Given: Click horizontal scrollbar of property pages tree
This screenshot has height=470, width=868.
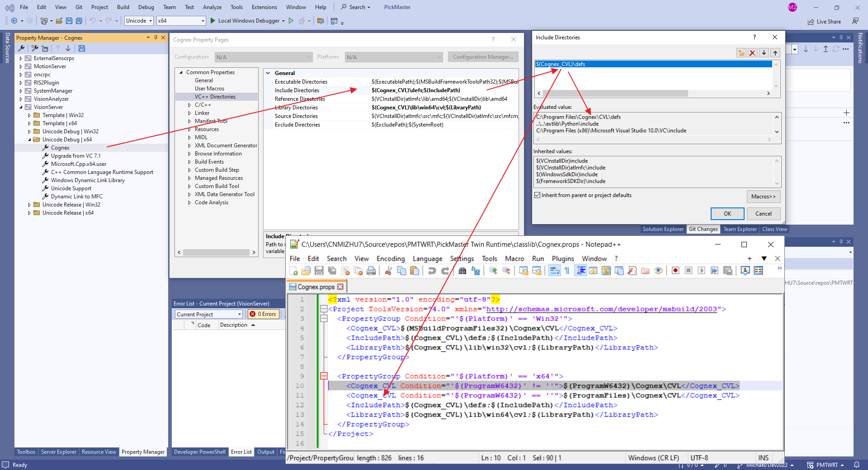Looking at the screenshot, I should click(217, 252).
